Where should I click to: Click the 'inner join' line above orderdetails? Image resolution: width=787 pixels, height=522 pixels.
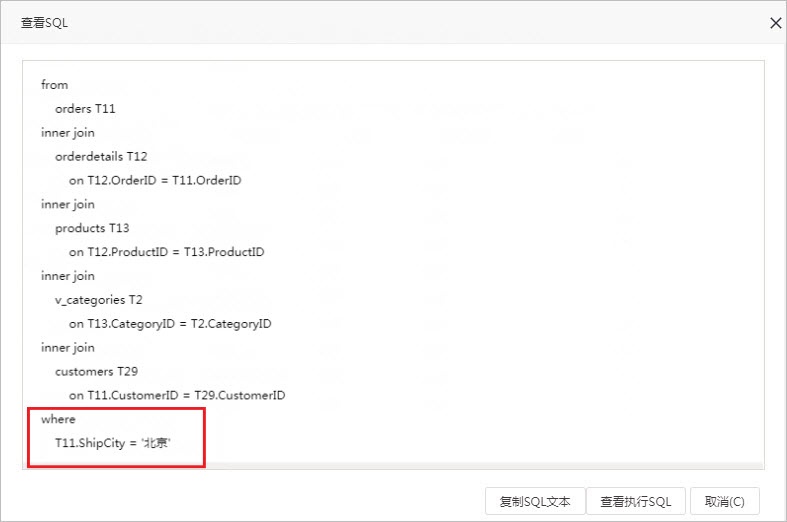click(x=68, y=133)
